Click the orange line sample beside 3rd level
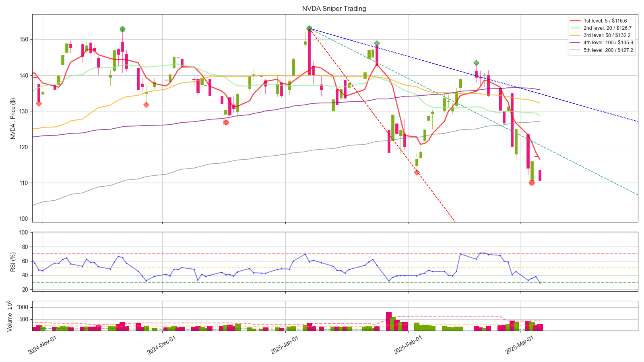 pyautogui.click(x=575, y=35)
